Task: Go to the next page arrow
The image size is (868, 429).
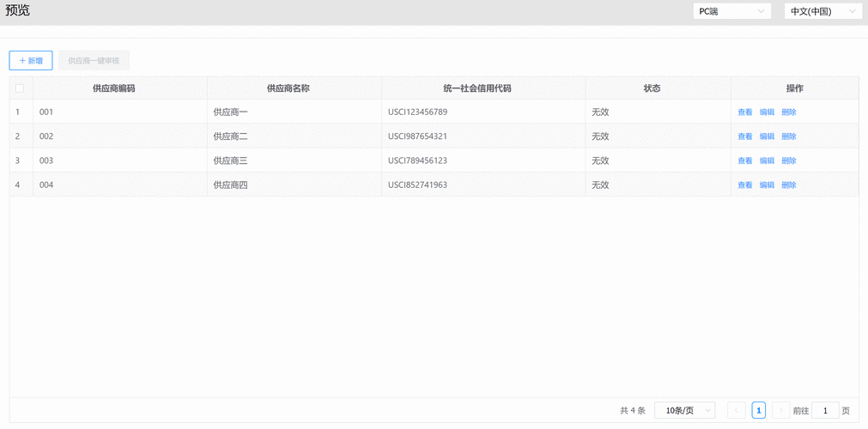Action: [780, 411]
